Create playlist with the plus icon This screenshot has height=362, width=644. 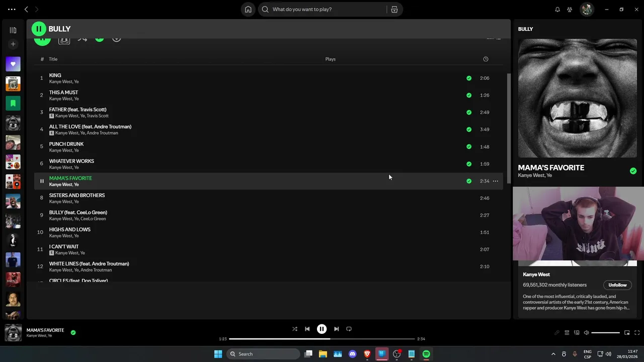[13, 44]
